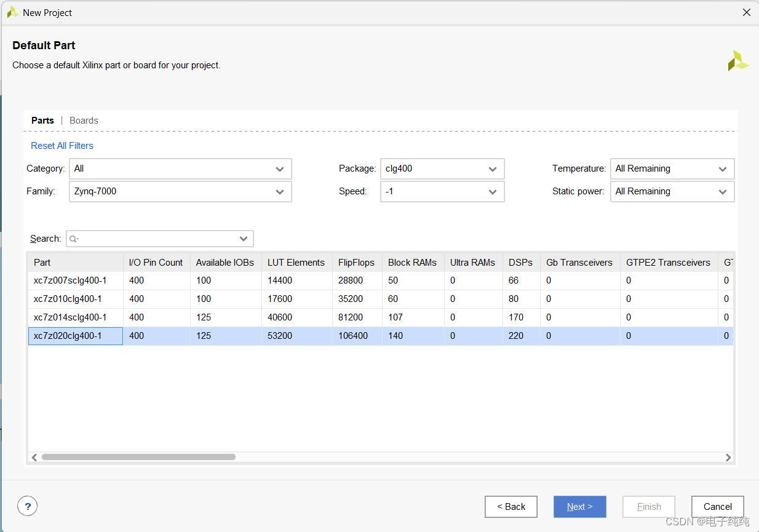Sort by Ultra RAMs column header
The width and height of the screenshot is (759, 532).
474,263
